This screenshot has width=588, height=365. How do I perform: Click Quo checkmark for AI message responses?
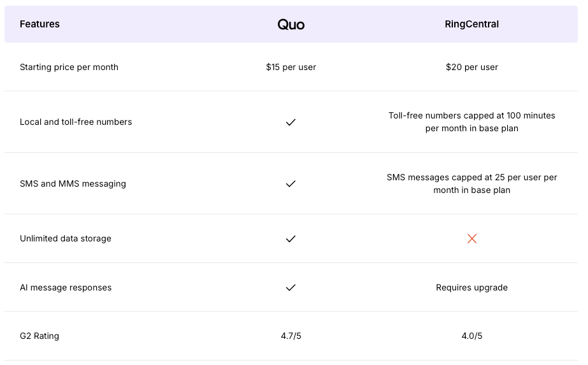(290, 288)
